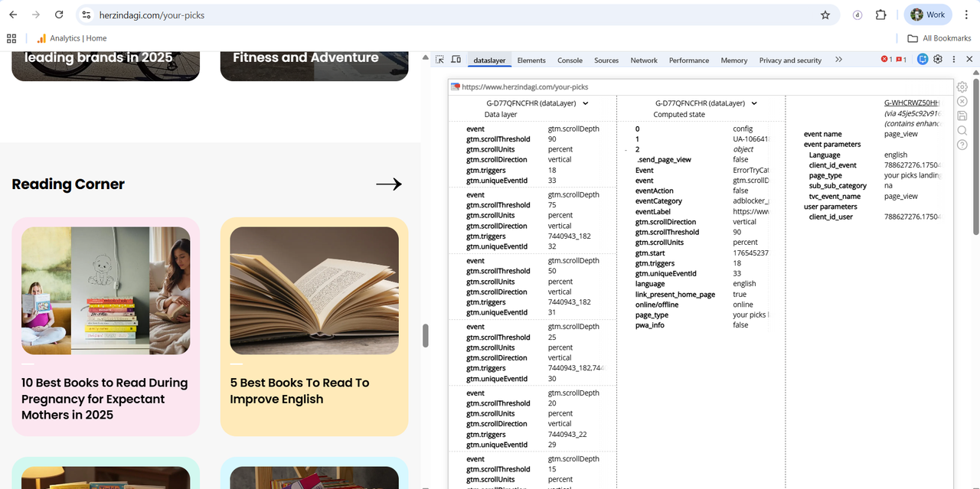Collapse the object row numbered 2
The height and width of the screenshot is (489, 980).
pyautogui.click(x=626, y=150)
